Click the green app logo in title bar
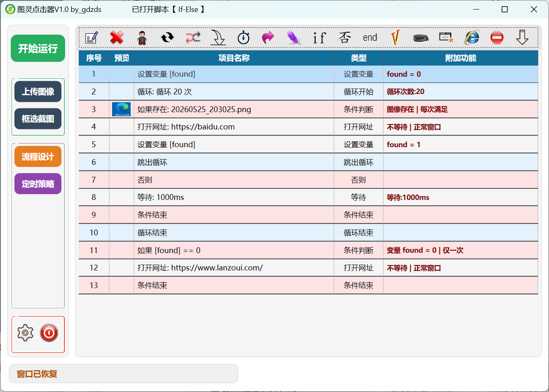 [10, 9]
